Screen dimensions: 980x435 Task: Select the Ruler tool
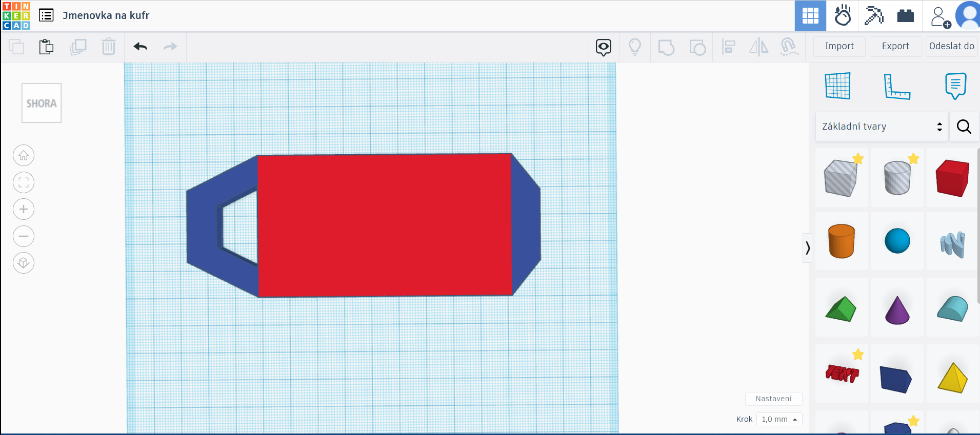coord(896,86)
